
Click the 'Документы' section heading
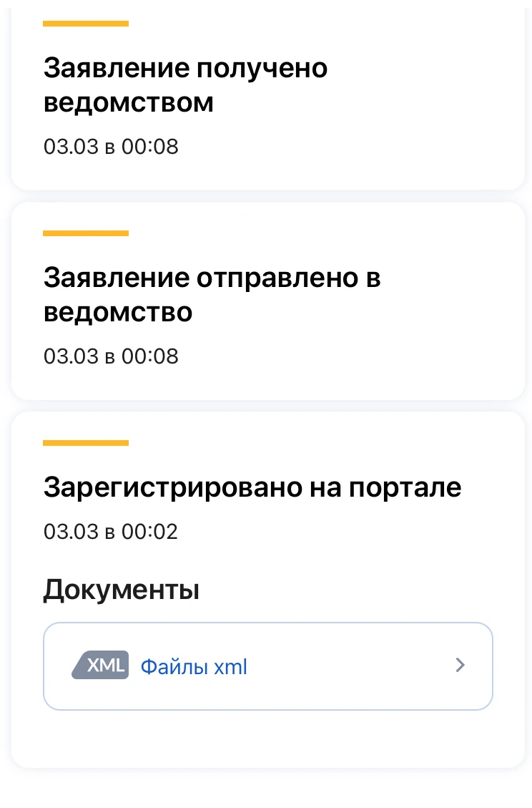point(121,590)
